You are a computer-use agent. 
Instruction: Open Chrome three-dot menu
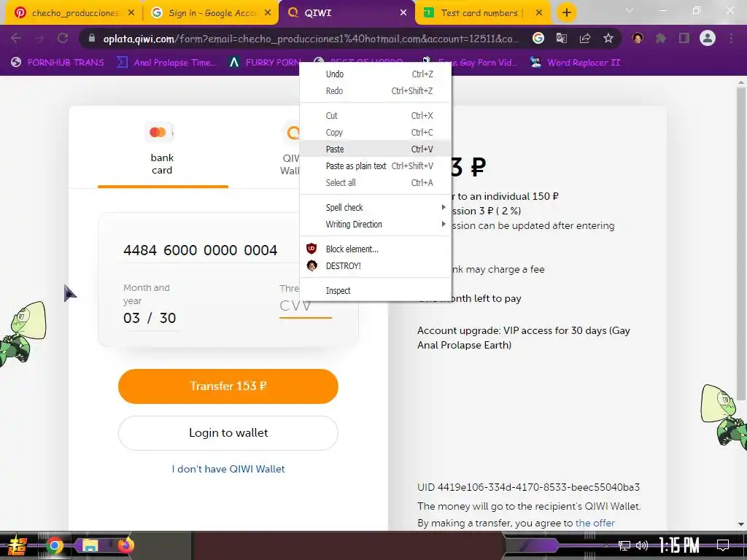pos(731,38)
